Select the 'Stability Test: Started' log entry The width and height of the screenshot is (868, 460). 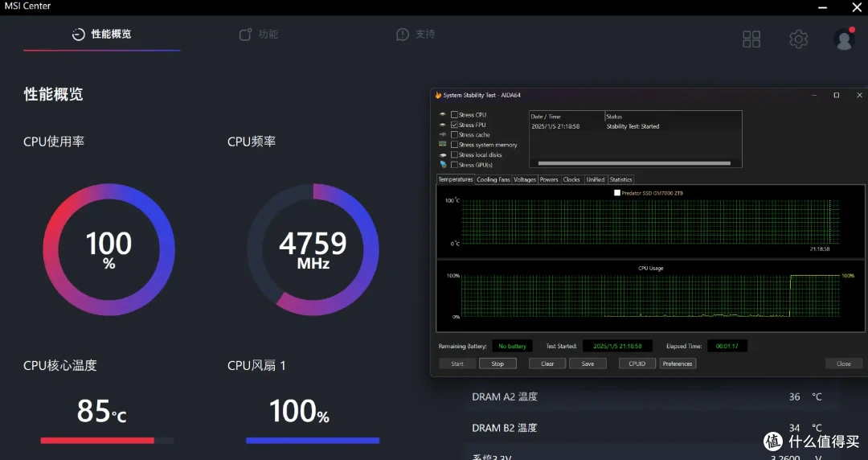click(633, 126)
